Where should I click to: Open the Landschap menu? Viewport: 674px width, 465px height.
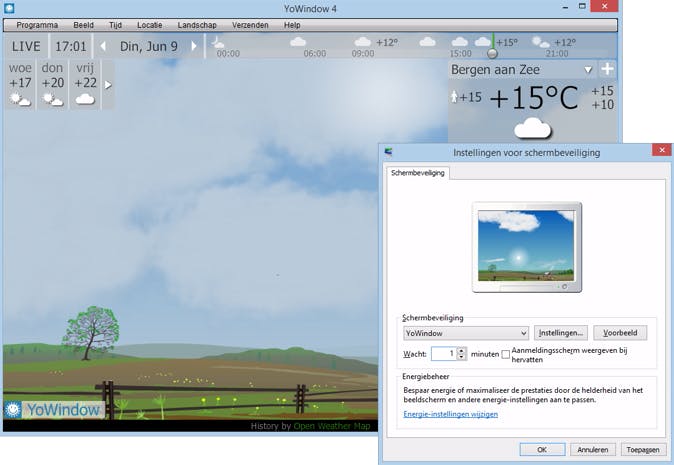(x=197, y=25)
